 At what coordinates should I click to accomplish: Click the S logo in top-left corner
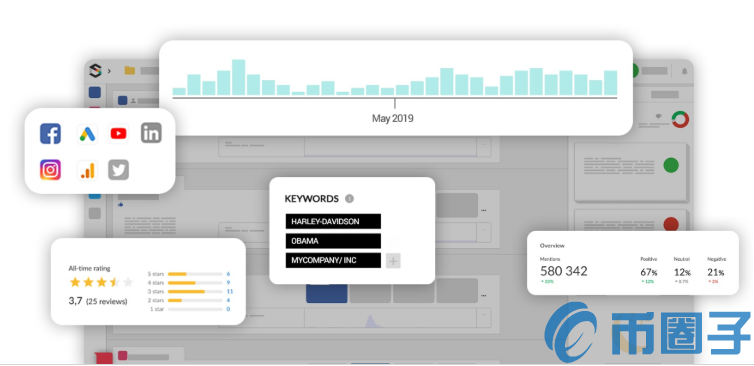96,71
